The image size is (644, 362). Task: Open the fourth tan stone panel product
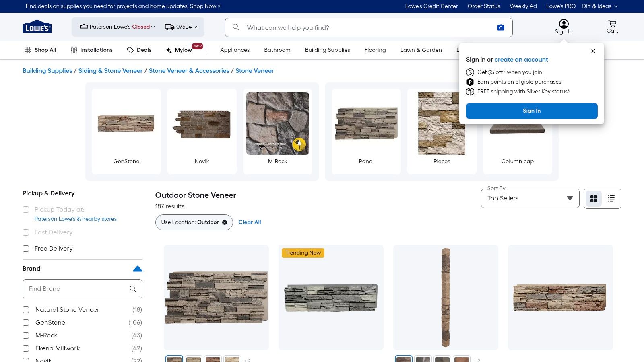pyautogui.click(x=560, y=298)
